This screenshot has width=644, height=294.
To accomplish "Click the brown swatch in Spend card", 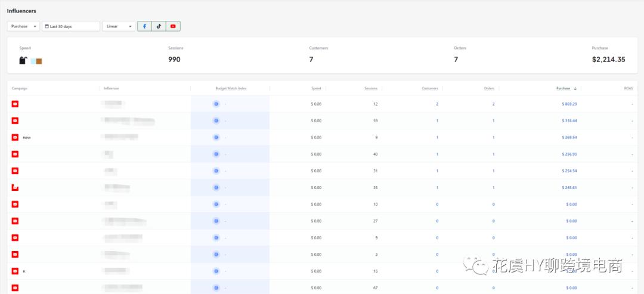I will point(39,61).
